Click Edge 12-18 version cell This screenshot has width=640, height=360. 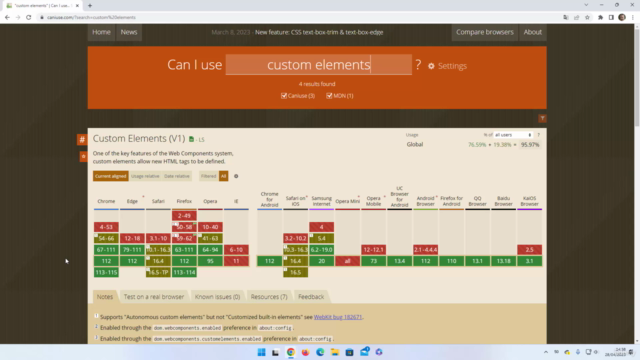132,238
